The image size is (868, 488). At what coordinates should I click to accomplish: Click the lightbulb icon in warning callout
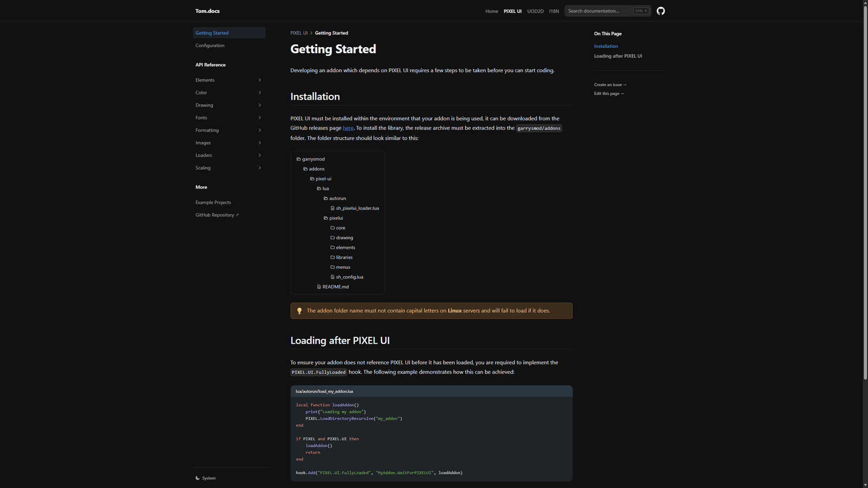[x=299, y=311]
